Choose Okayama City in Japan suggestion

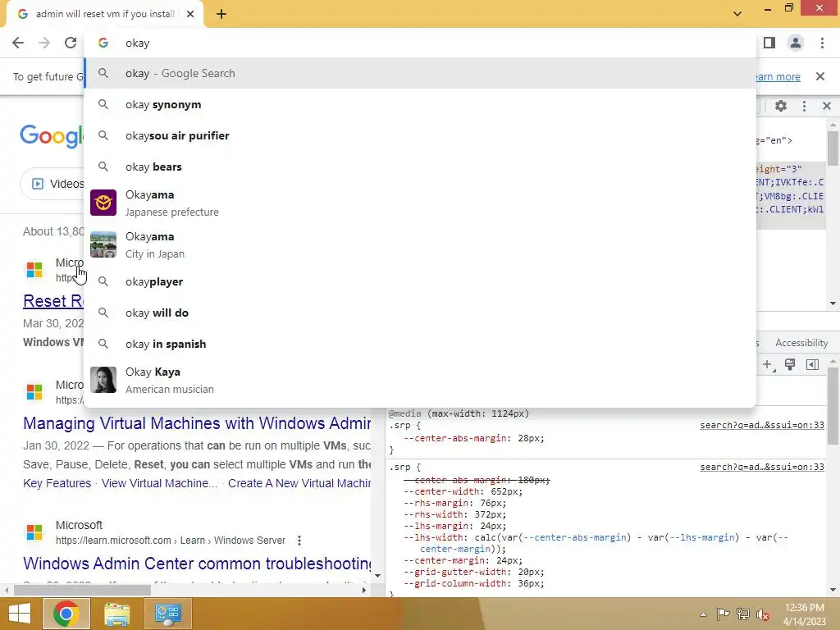[420, 244]
